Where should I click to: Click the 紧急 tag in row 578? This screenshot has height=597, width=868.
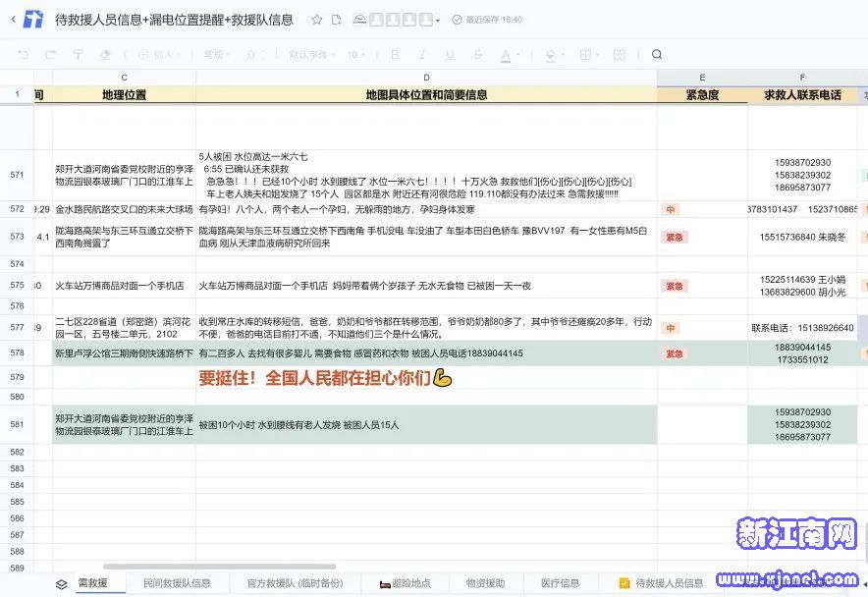coord(674,353)
